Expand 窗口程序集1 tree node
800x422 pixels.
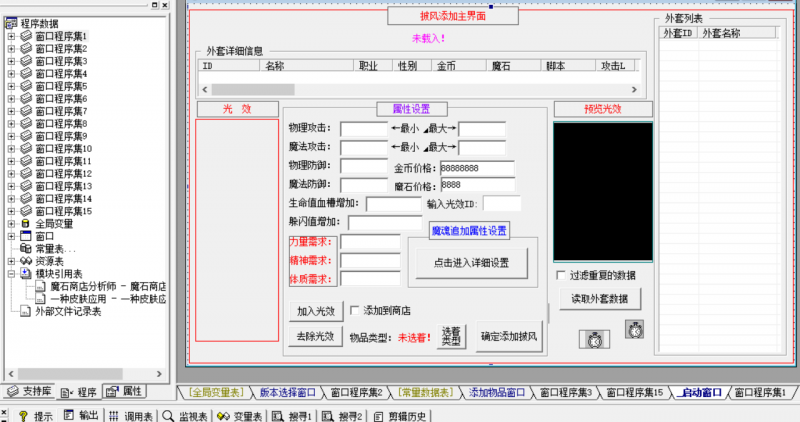pos(11,36)
